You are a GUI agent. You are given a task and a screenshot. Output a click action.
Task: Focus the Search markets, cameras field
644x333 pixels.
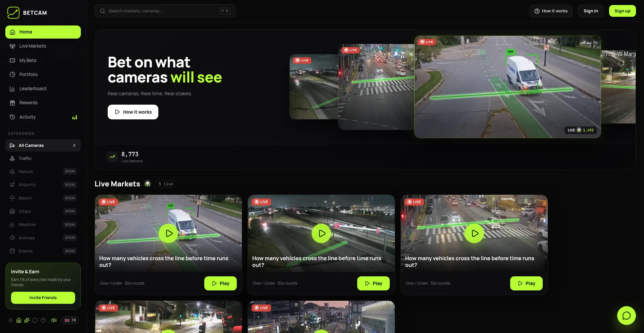(x=165, y=11)
